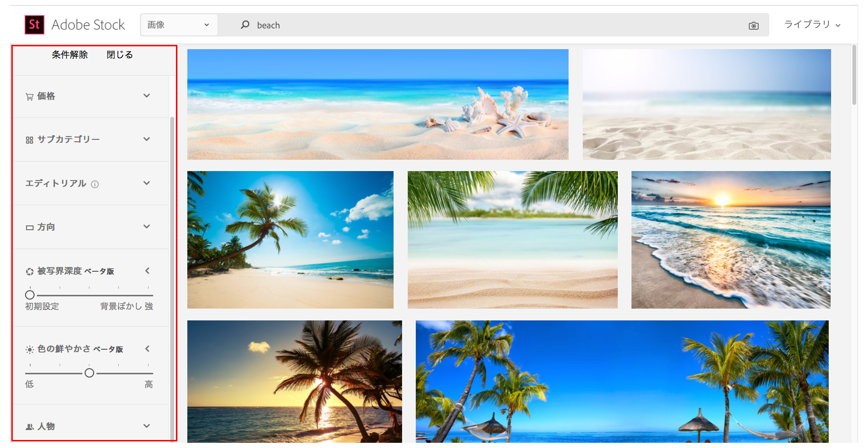The width and height of the screenshot is (868, 448).
Task: Open the 画像 media type dropdown
Action: (x=179, y=25)
